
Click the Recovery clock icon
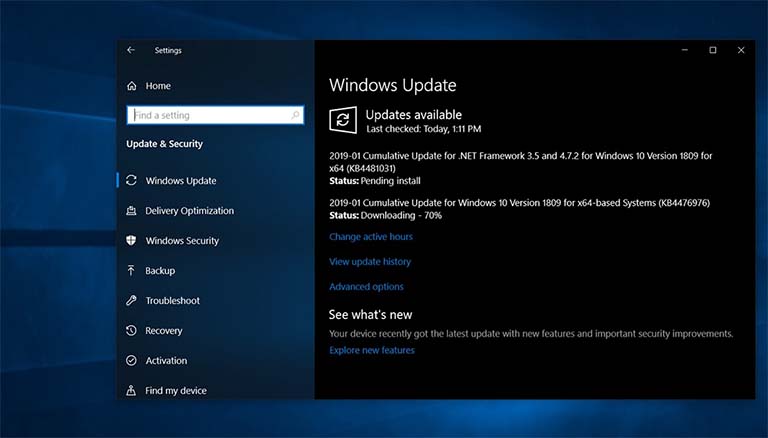(x=131, y=330)
